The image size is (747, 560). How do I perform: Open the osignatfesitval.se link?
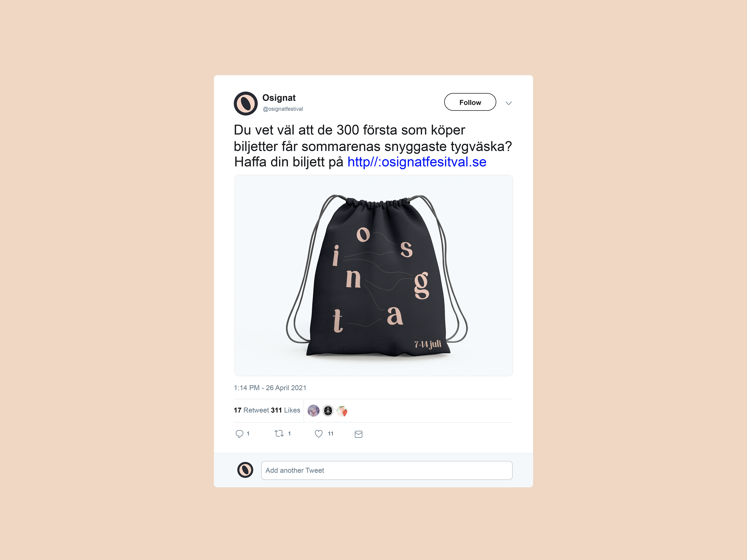417,162
